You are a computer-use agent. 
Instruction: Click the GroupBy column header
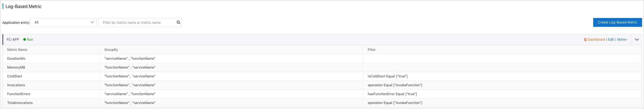[x=111, y=50]
